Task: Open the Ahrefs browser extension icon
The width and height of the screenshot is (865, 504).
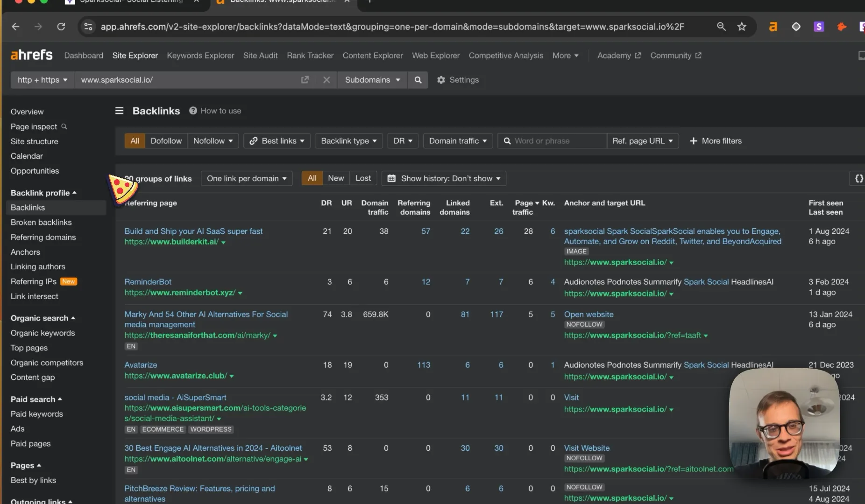Action: click(773, 27)
